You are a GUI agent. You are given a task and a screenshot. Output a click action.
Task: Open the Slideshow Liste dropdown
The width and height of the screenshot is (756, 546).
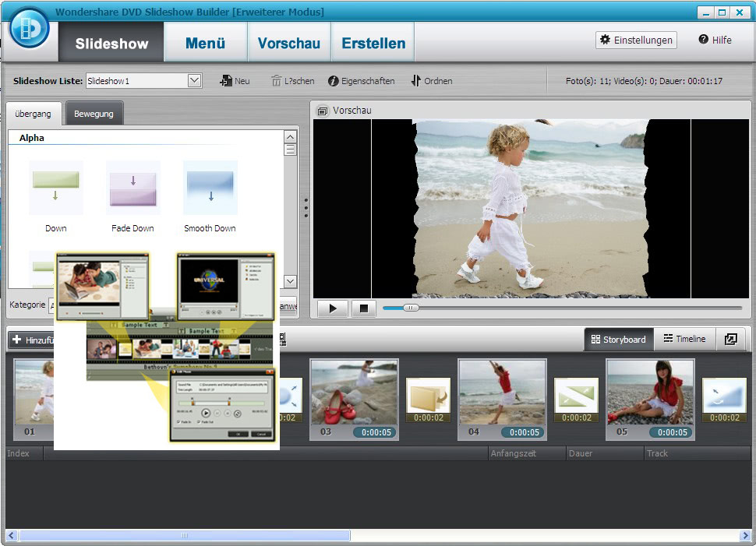[x=196, y=80]
